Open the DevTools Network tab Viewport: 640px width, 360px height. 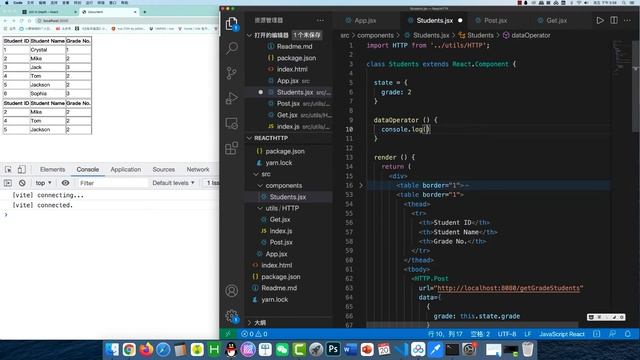click(x=198, y=169)
